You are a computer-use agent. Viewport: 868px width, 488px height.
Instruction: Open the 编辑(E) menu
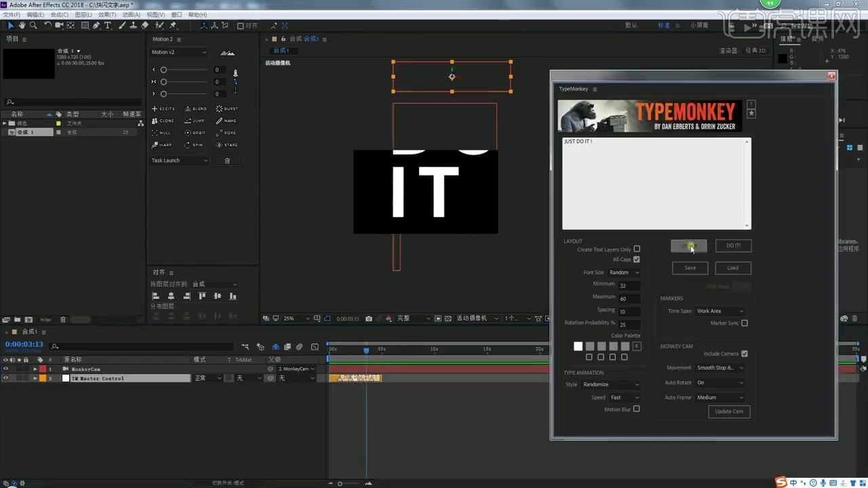pos(36,14)
